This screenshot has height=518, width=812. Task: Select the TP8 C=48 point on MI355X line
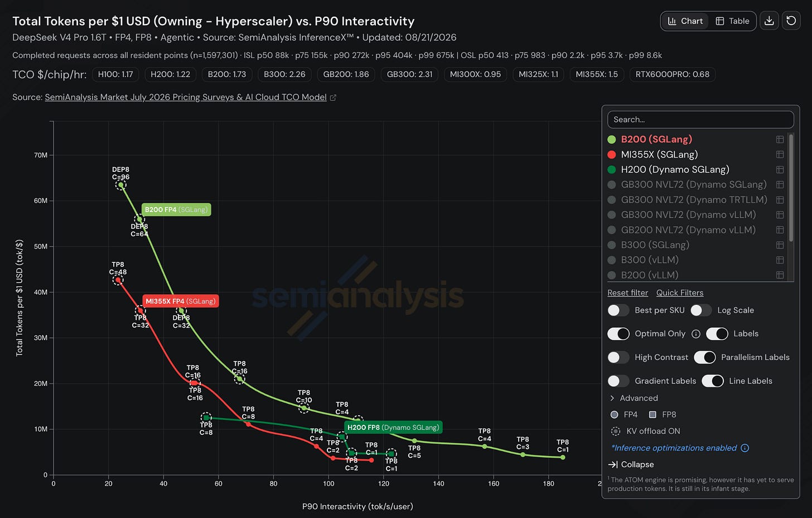[118, 280]
